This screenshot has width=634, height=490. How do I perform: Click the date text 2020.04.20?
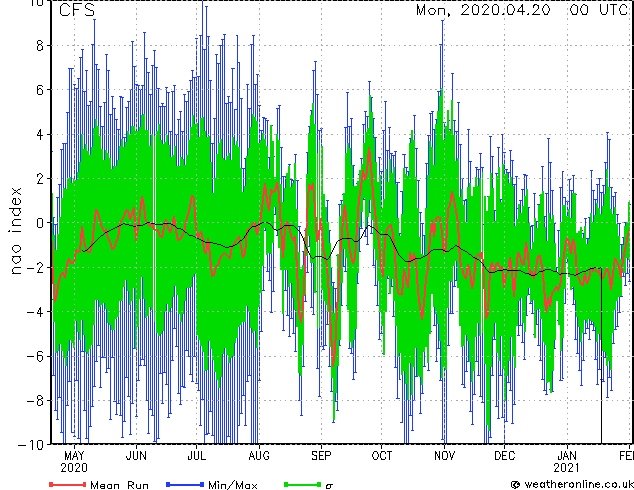click(x=505, y=10)
